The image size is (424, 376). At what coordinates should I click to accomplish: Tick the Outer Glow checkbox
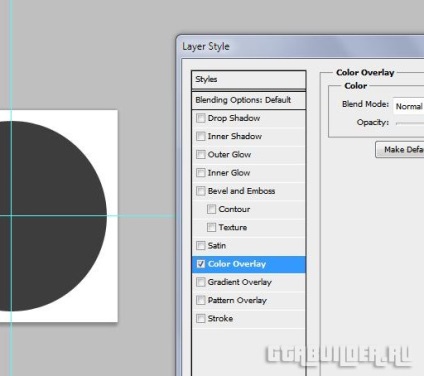coord(201,154)
